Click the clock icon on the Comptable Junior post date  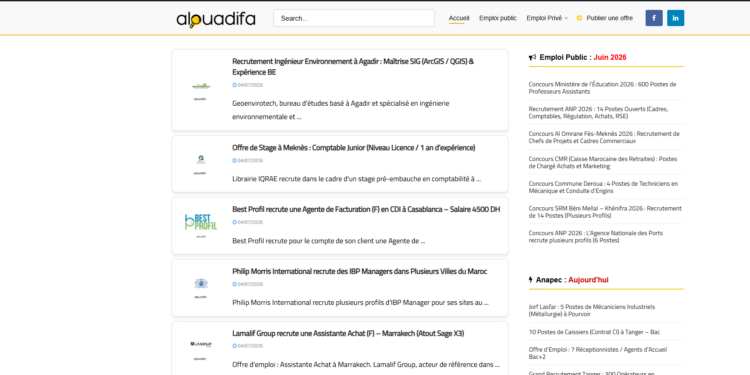click(x=234, y=161)
